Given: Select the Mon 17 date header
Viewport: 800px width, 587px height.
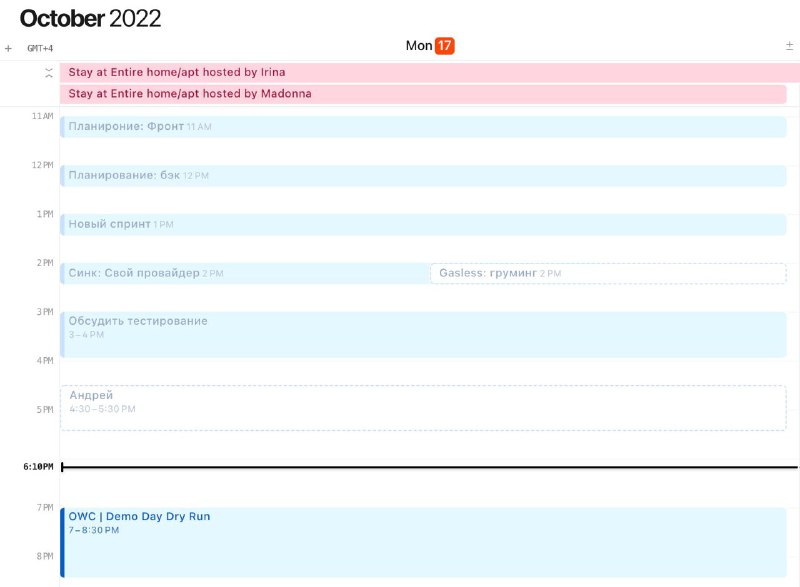Looking at the screenshot, I should (430, 46).
